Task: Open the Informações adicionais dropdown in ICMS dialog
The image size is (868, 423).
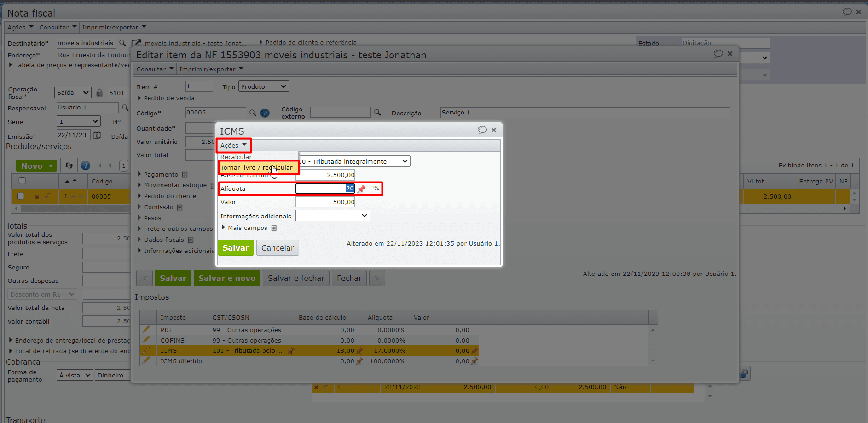Action: (x=333, y=216)
